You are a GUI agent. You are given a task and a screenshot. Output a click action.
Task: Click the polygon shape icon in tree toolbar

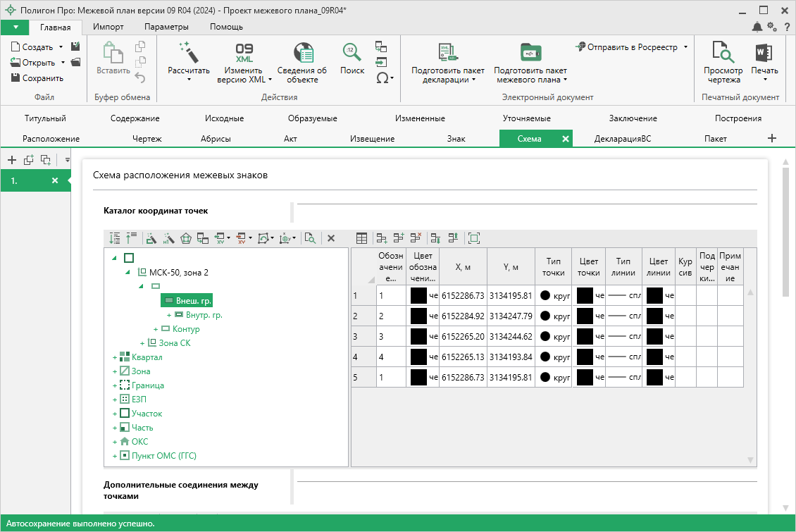click(186, 238)
